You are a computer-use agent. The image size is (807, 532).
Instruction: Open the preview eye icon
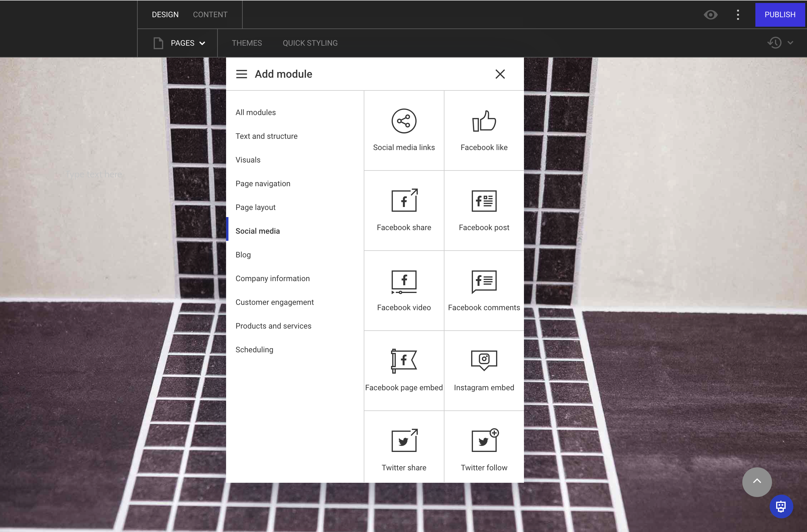coord(711,15)
